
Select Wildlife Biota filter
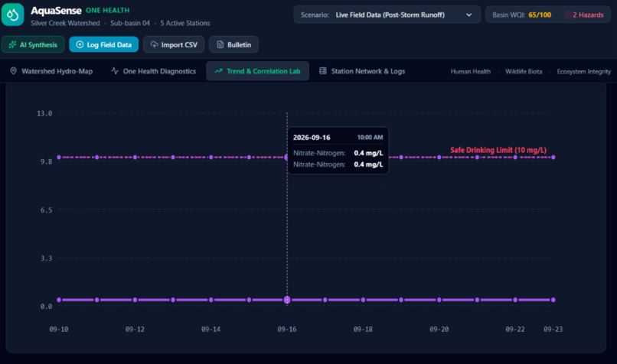[524, 72]
